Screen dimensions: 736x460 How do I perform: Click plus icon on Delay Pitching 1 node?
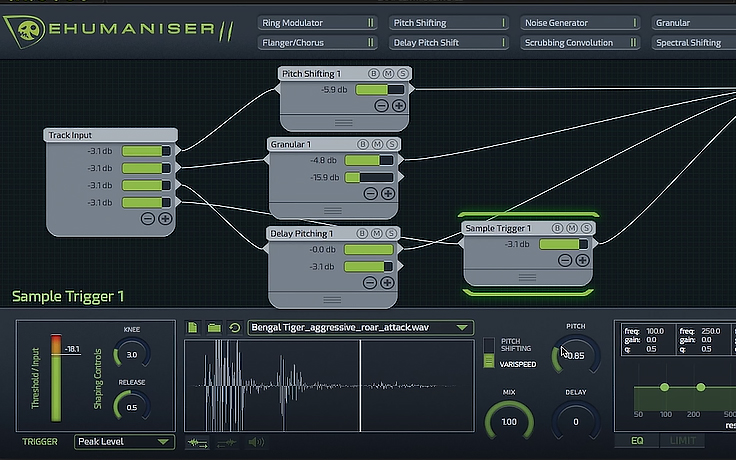click(x=387, y=283)
